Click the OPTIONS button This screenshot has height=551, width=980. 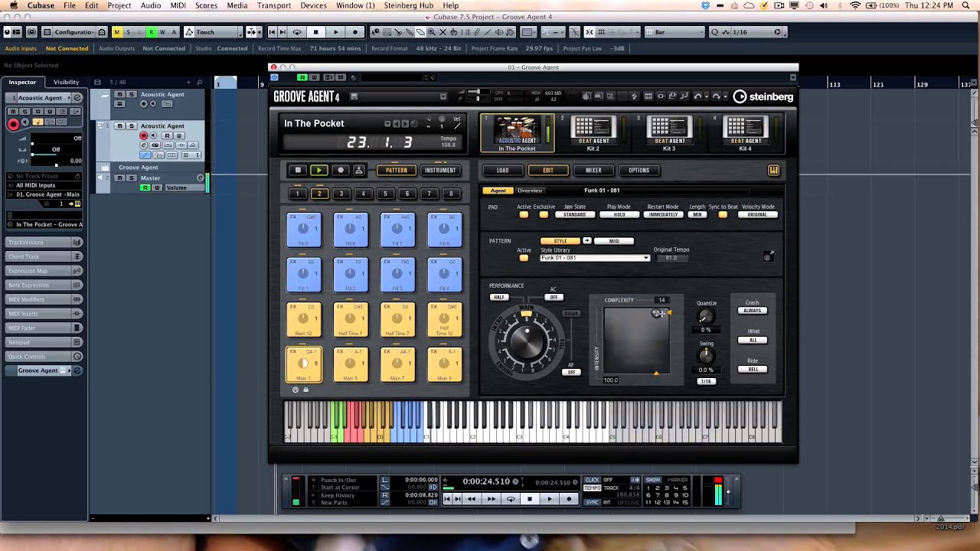click(x=639, y=170)
